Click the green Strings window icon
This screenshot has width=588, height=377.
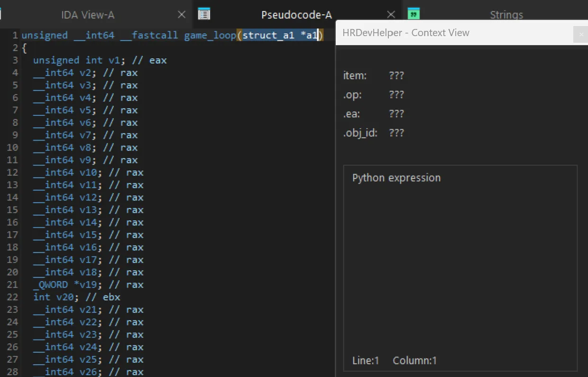click(413, 14)
